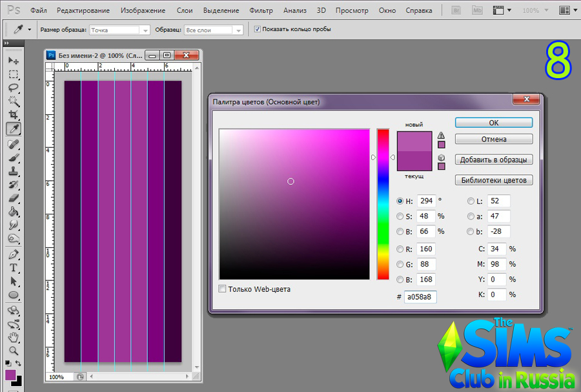Expand the toolbox with the double-arrow
The width and height of the screenshot is (581, 392).
(6, 43)
